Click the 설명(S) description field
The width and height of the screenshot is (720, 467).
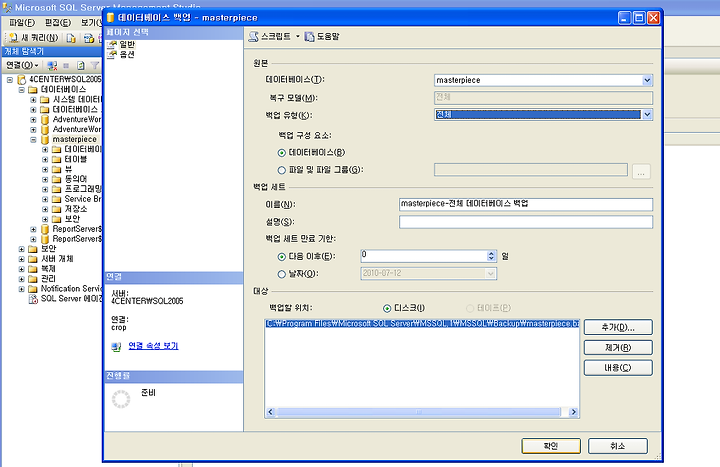[526, 222]
